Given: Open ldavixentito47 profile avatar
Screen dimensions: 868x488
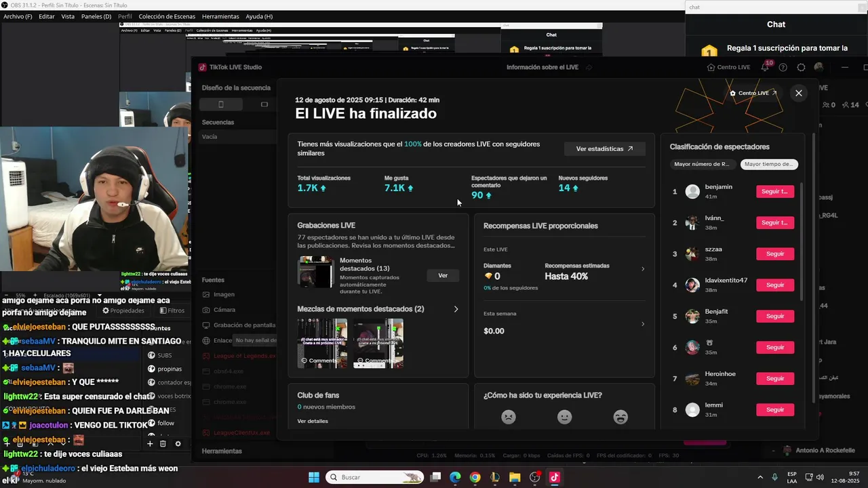Looking at the screenshot, I should coord(692,285).
